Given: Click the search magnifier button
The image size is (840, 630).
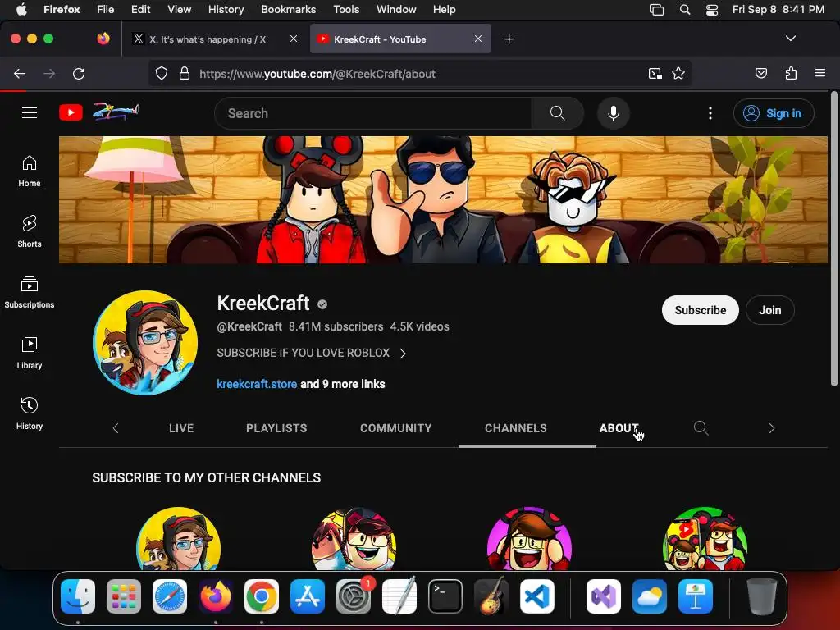Looking at the screenshot, I should (x=557, y=113).
